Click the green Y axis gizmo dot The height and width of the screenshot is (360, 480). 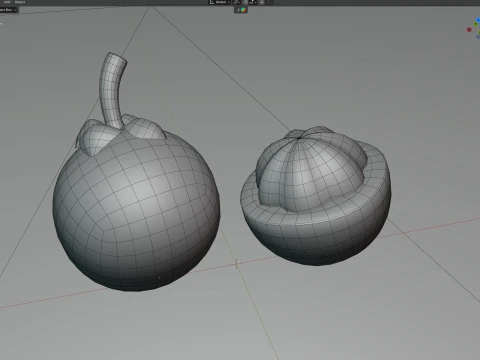click(476, 24)
